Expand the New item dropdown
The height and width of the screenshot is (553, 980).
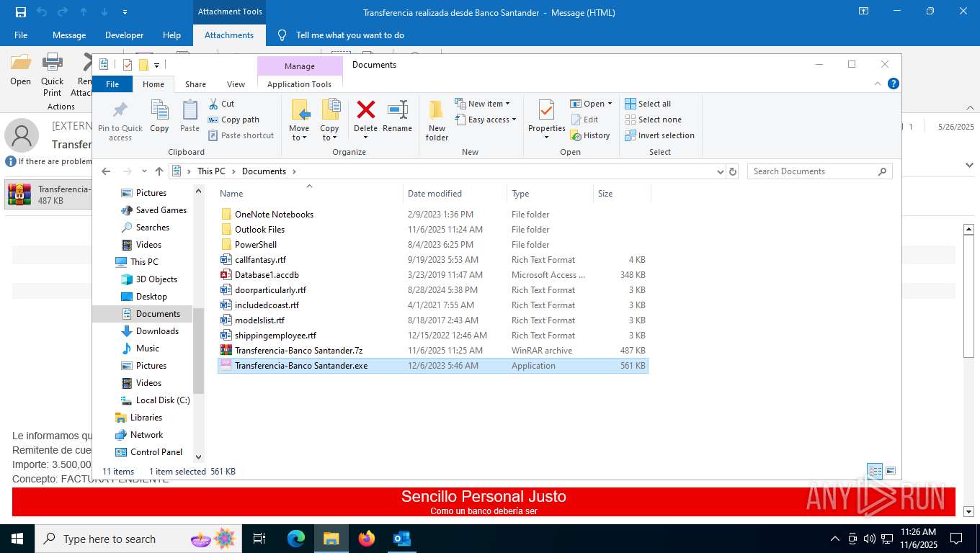click(x=483, y=104)
